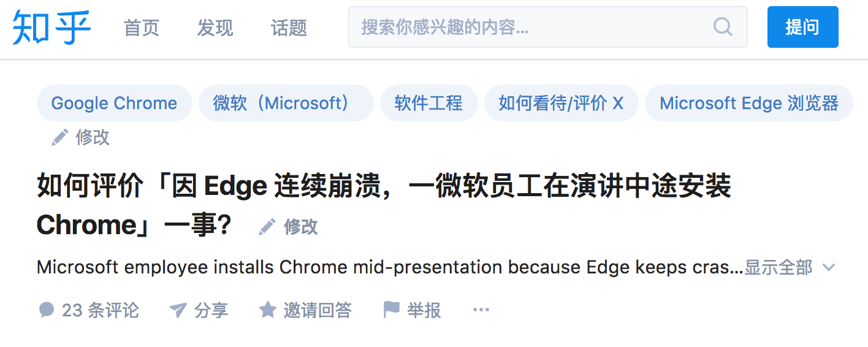Image resolution: width=868 pixels, height=347 pixels.
Task: Go to the 首页 nav tab
Action: click(x=142, y=28)
